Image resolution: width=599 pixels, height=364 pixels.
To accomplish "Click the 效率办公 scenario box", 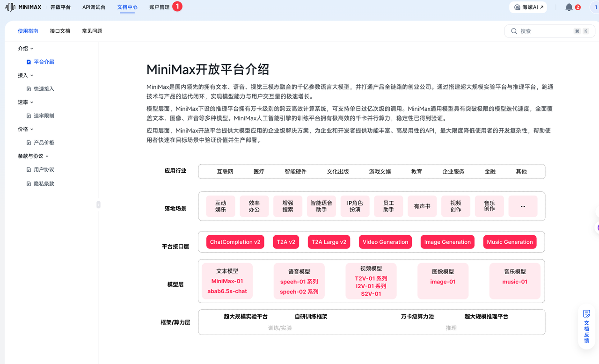I will coord(255,206).
